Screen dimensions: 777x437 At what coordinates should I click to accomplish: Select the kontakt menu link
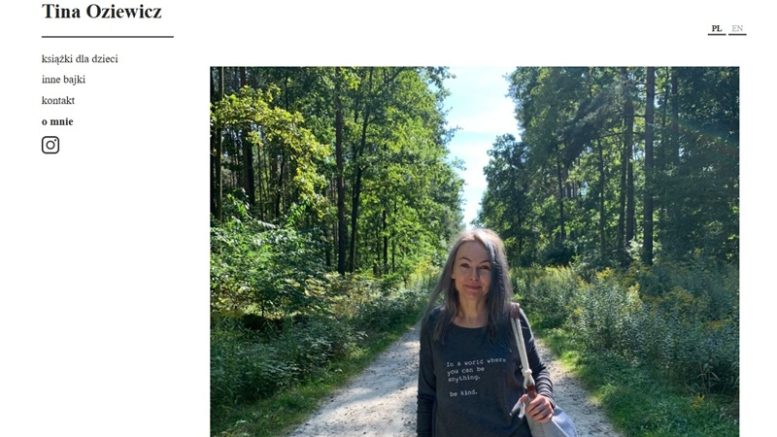tap(58, 101)
